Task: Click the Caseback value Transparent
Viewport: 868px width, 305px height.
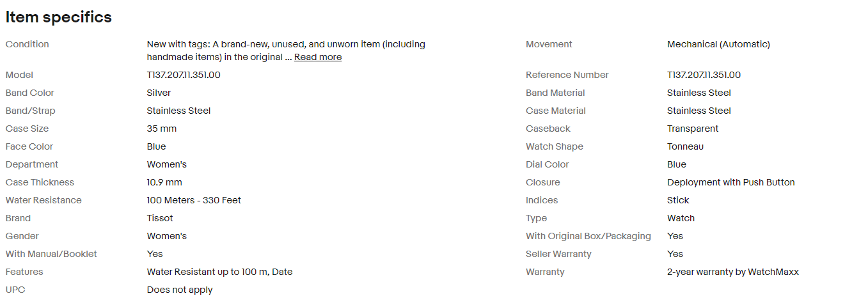Action: click(x=693, y=129)
